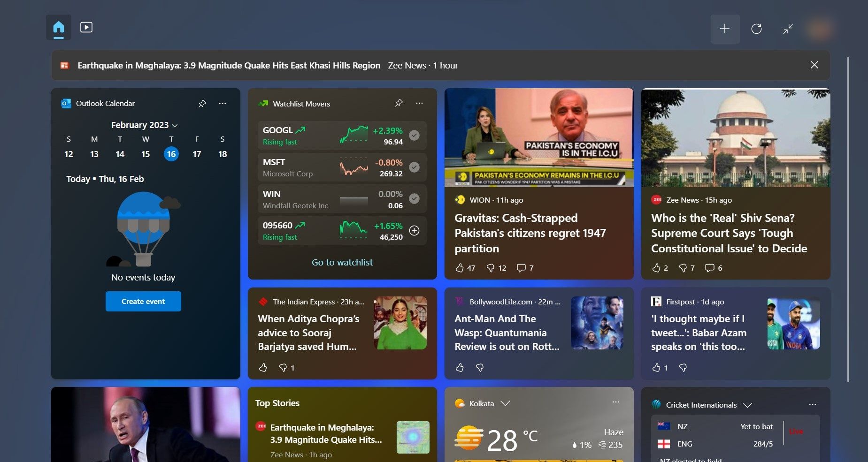Dislike the Babar Azam Firstpost article
Image resolution: width=868 pixels, height=462 pixels.
pyautogui.click(x=683, y=368)
